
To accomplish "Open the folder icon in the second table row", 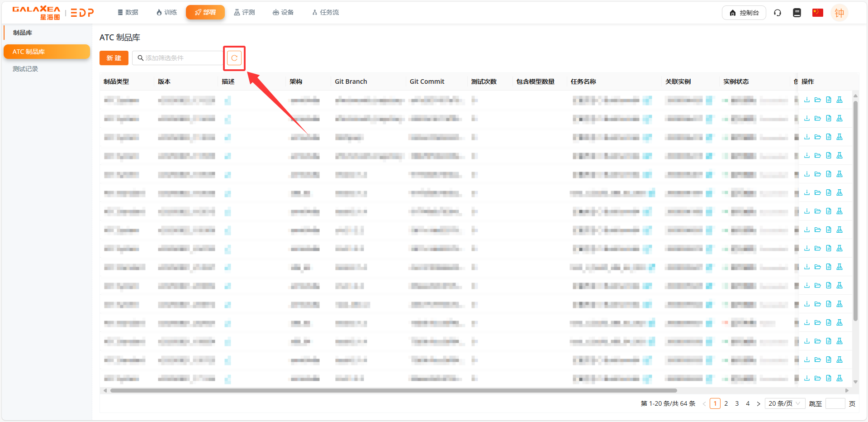I will pos(817,119).
